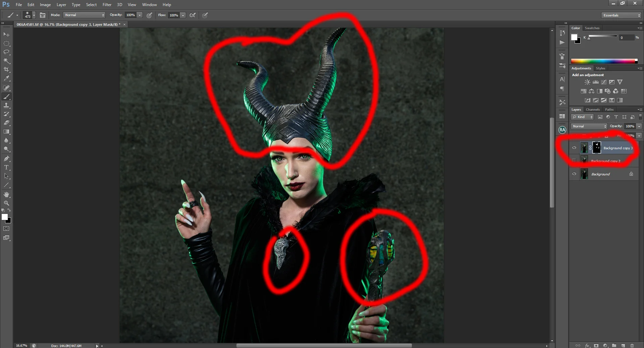Open the brush preset picker arrow
The image size is (644, 348).
click(x=34, y=15)
